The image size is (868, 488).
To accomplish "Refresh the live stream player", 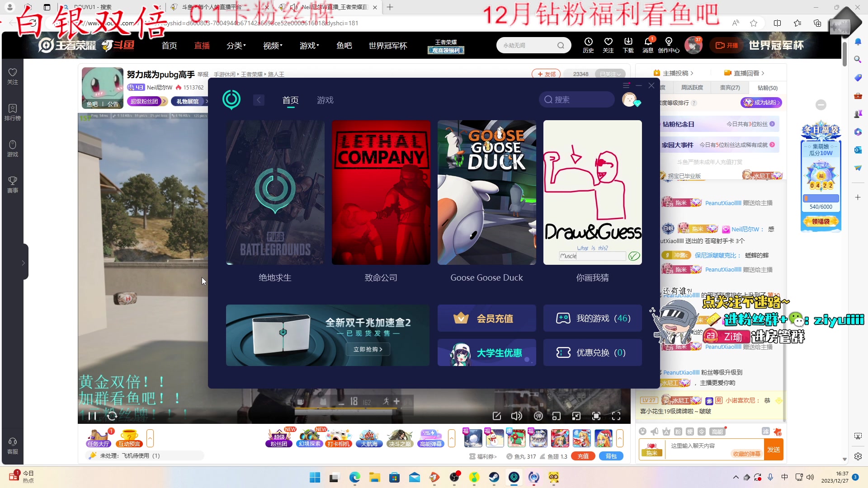I will tap(112, 416).
